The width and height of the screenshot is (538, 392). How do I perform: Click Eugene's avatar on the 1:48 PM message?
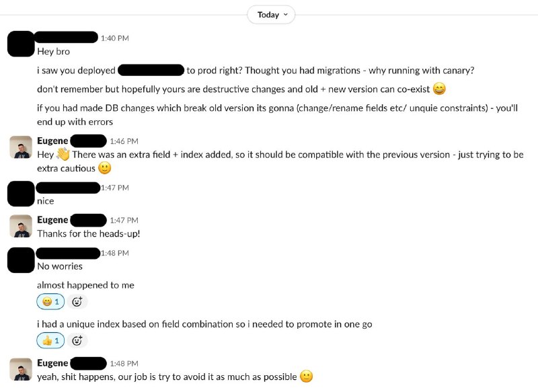(x=21, y=369)
